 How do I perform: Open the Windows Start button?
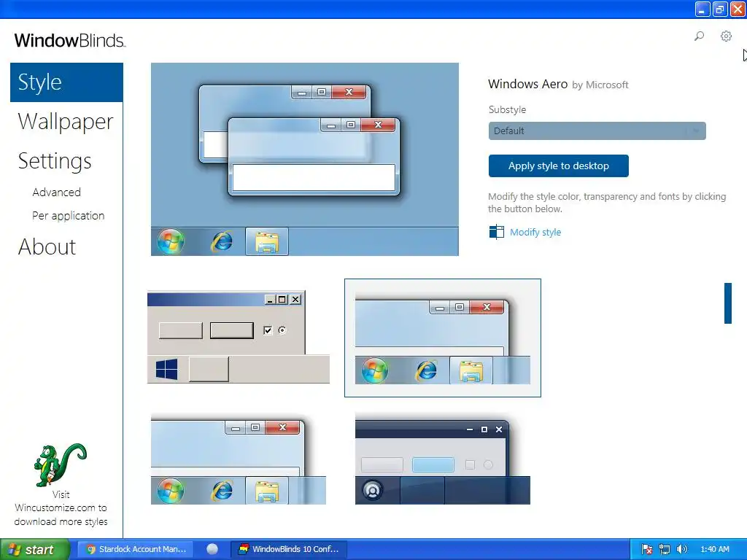35,550
